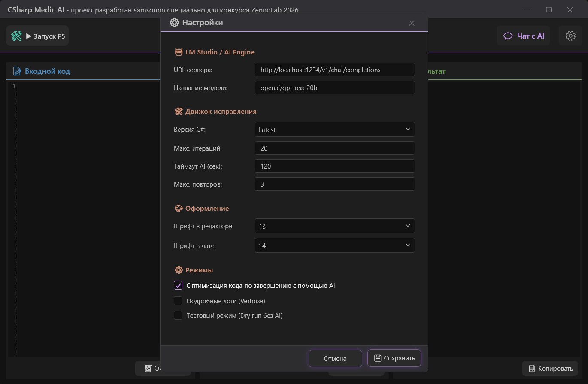
Task: Open the Шрифт в редакторе dropdown
Action: 334,226
